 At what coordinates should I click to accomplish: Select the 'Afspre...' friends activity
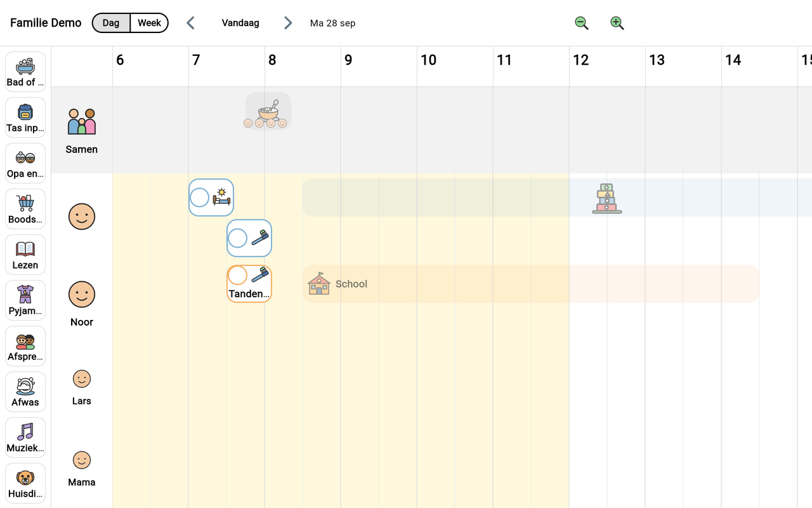coord(25,346)
